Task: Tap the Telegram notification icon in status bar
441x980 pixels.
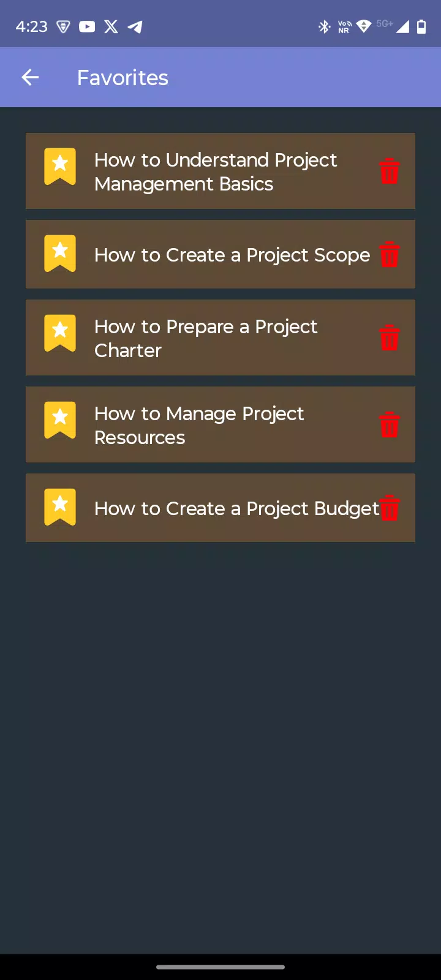Action: click(135, 26)
